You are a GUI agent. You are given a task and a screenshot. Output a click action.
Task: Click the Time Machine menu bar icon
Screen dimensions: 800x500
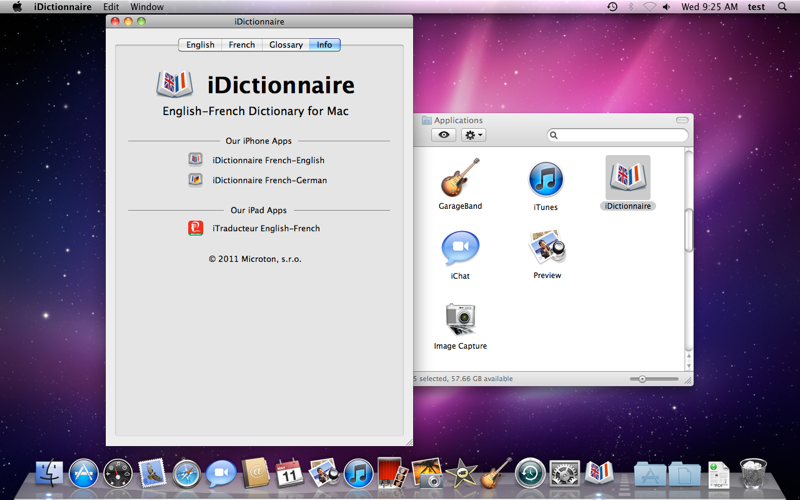(612, 7)
